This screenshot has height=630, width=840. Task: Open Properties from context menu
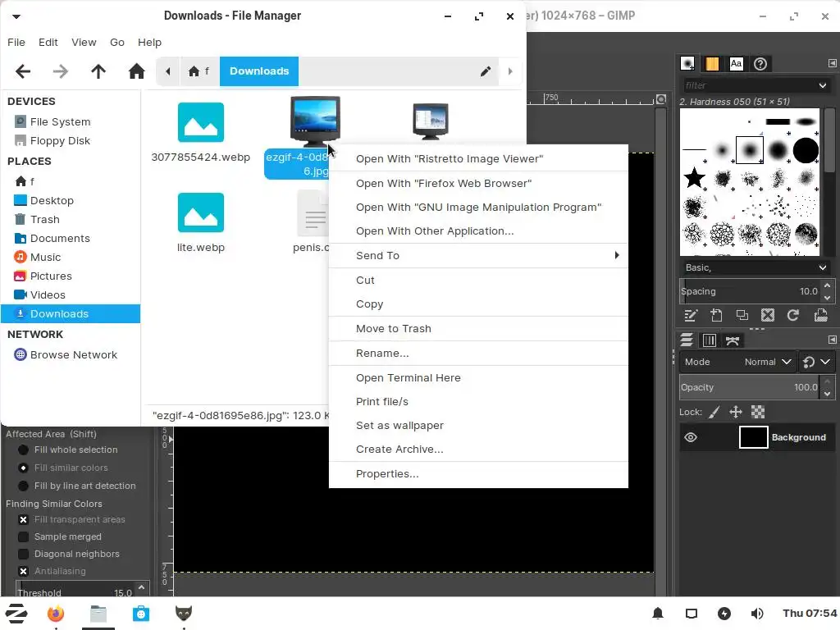coord(478,474)
